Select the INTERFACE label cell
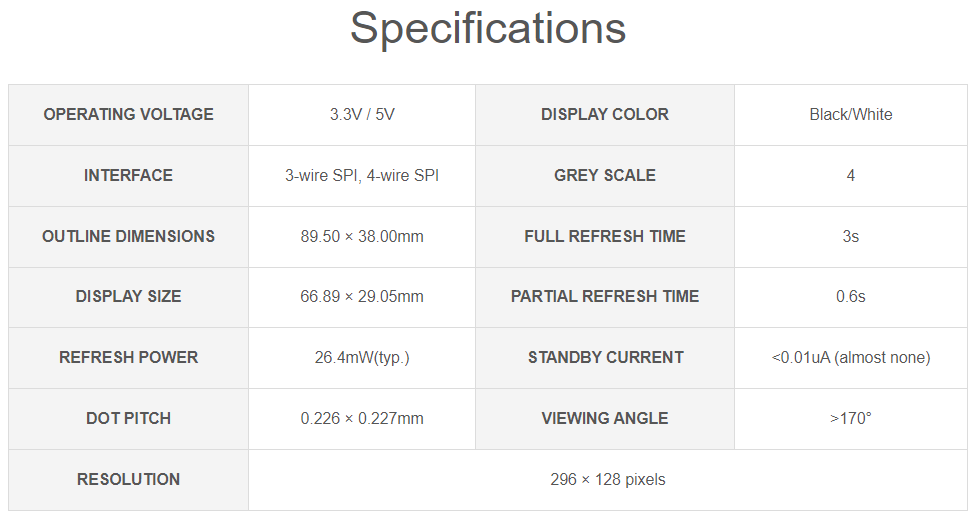 point(129,175)
